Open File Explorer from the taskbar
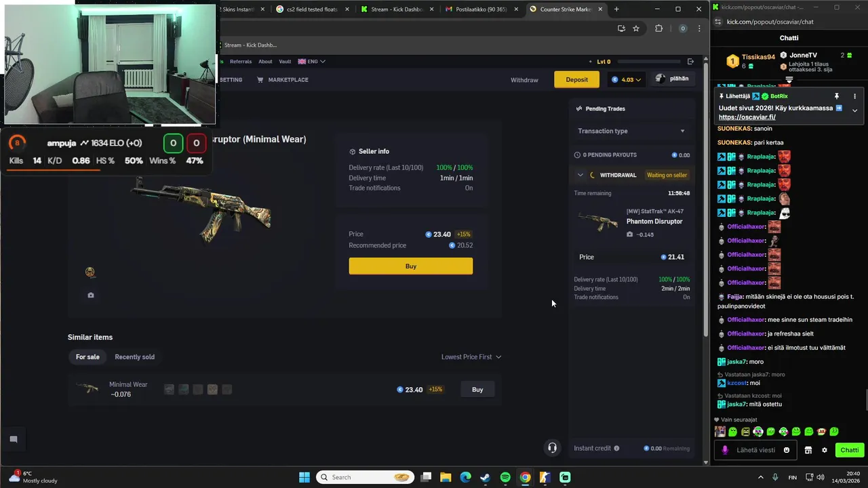The image size is (868, 488). pyautogui.click(x=446, y=477)
